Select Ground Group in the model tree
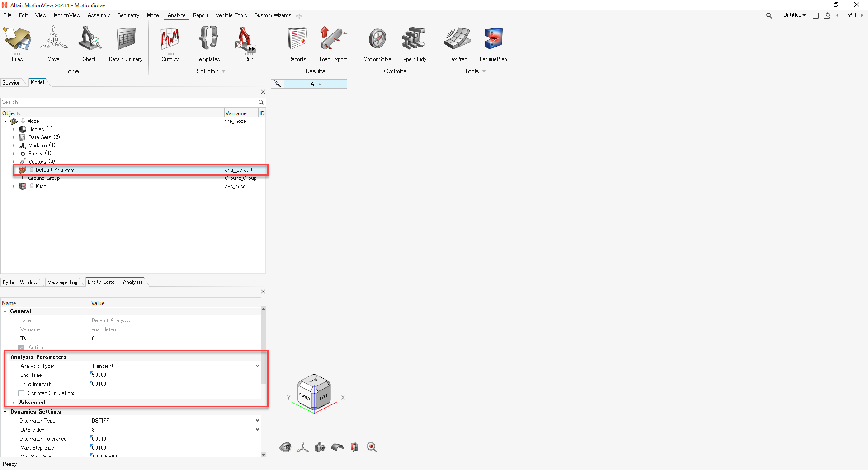The image size is (868, 470). (x=44, y=178)
